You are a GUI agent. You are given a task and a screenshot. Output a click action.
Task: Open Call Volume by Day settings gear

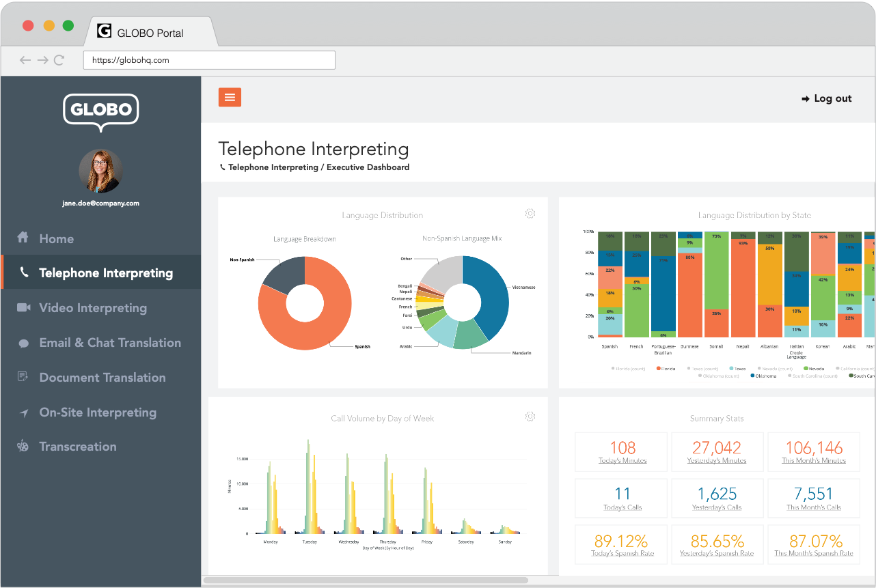[x=530, y=417]
